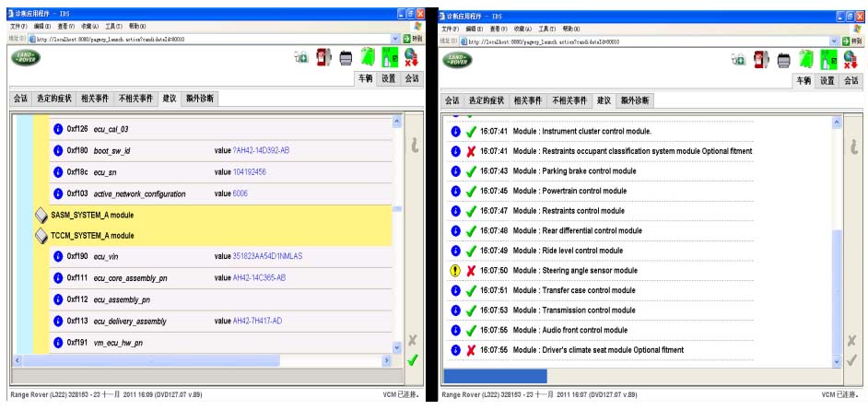
Task: Click the vertical scrollbar thumb in right window list
Action: tap(837, 291)
